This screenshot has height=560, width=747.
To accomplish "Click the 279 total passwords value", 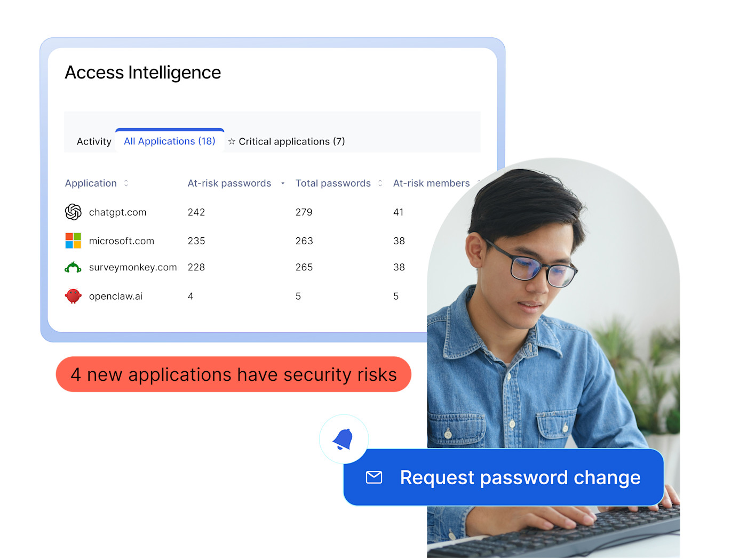I will [x=304, y=212].
